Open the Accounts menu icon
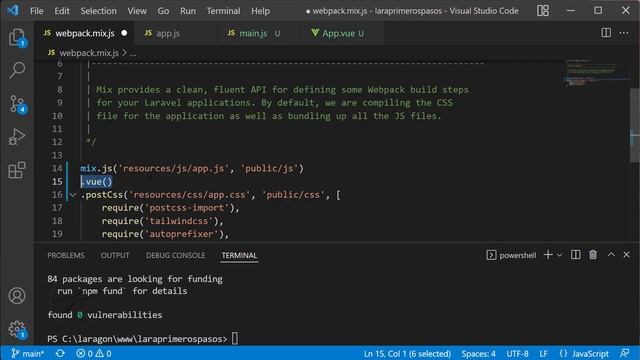 pyautogui.click(x=17, y=296)
